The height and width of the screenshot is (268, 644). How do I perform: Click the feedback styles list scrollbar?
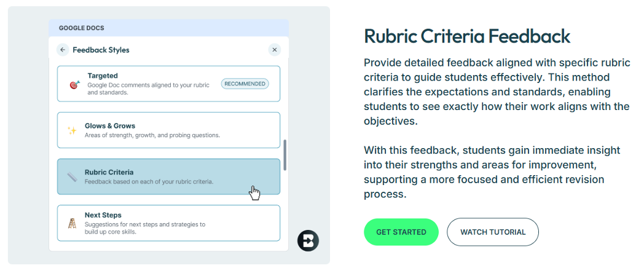(285, 155)
